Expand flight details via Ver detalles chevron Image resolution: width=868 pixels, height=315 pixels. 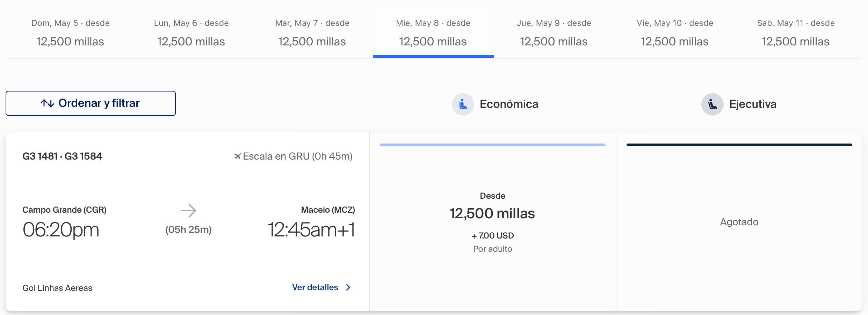point(348,287)
